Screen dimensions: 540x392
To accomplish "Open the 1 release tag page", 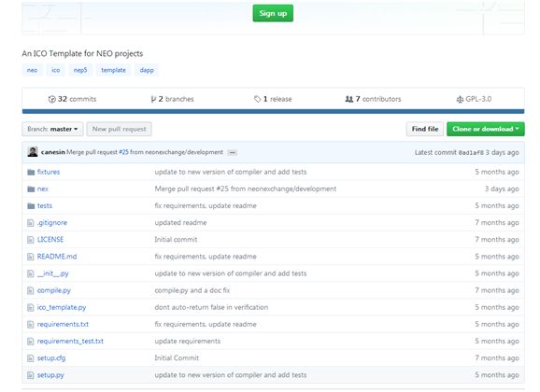I will (x=273, y=99).
